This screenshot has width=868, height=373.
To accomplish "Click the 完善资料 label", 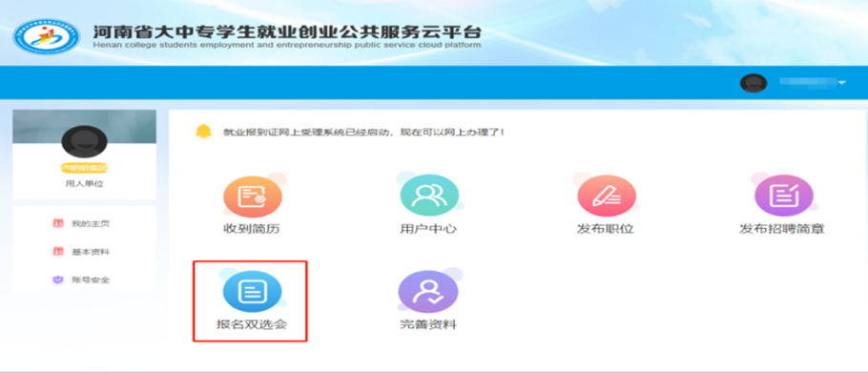I will [428, 325].
